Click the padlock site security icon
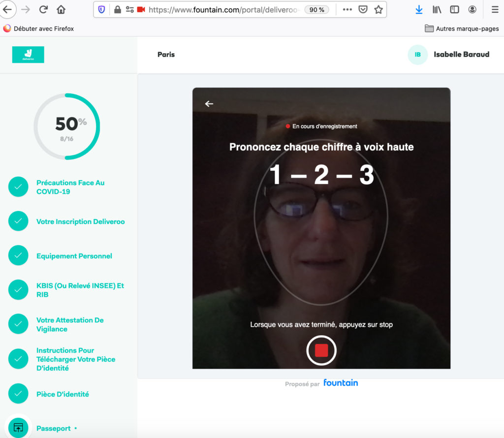The width and height of the screenshot is (504, 438). click(118, 10)
